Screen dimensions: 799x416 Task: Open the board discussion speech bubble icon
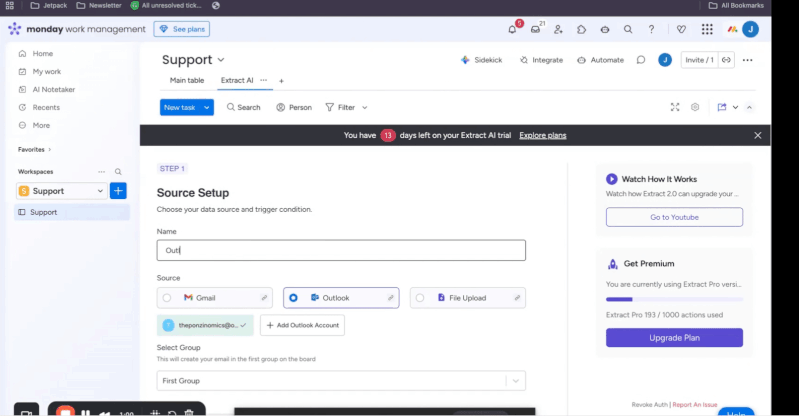[x=641, y=60]
